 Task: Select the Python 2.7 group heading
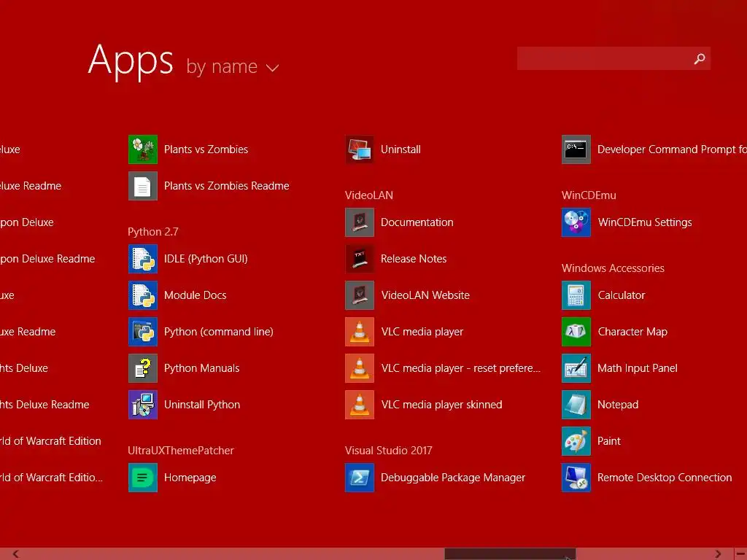coord(153,232)
